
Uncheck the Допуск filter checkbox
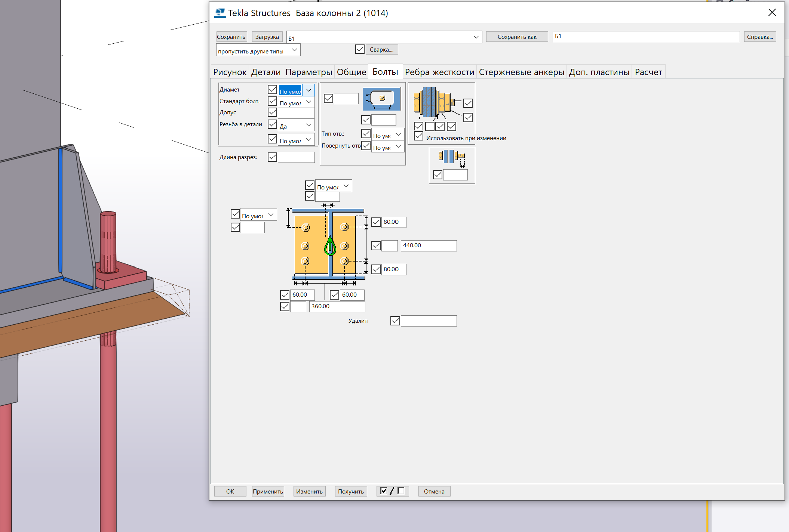[x=272, y=112]
